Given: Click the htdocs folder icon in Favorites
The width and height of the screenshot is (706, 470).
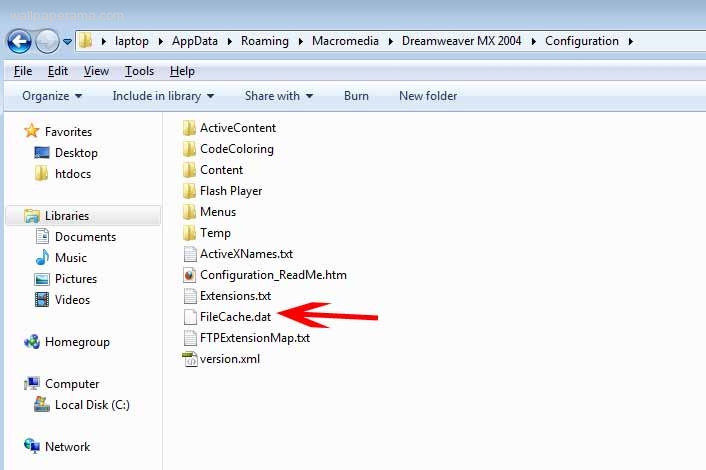Looking at the screenshot, I should point(41,173).
